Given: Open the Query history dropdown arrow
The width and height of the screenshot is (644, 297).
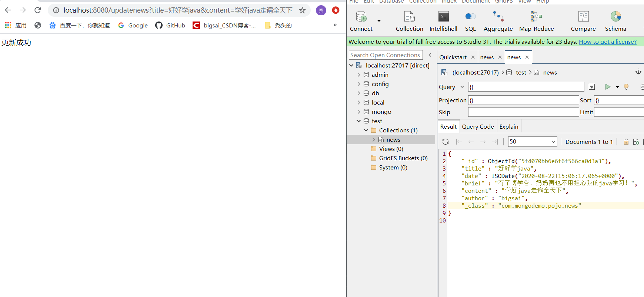Looking at the screenshot, I should click(462, 87).
